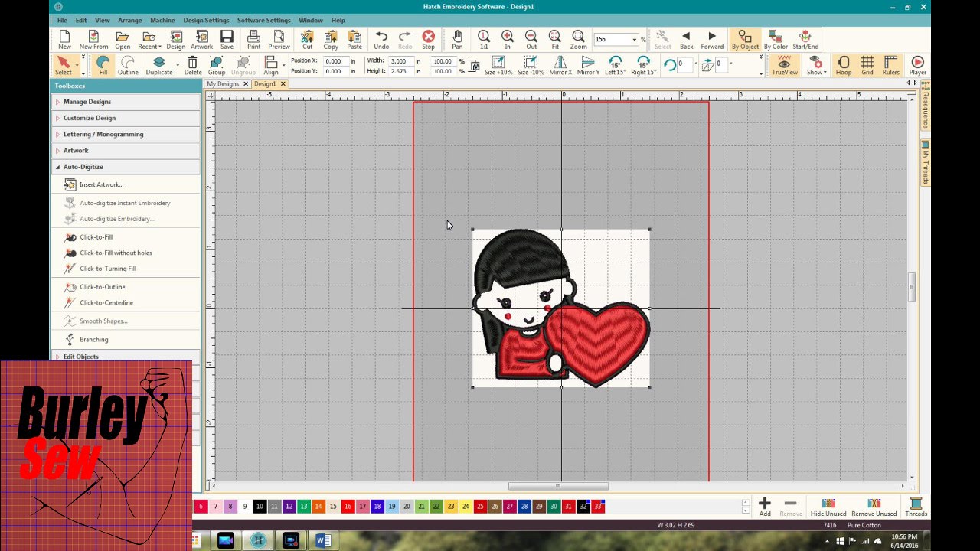Set zoom to 1:1
The height and width of the screenshot is (551, 980).
pos(484,40)
